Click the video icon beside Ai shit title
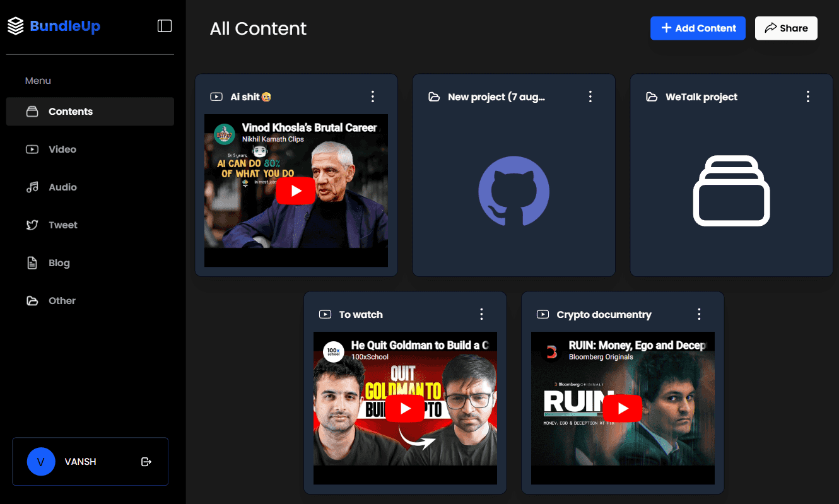Viewport: 839px width, 504px height. tap(216, 97)
